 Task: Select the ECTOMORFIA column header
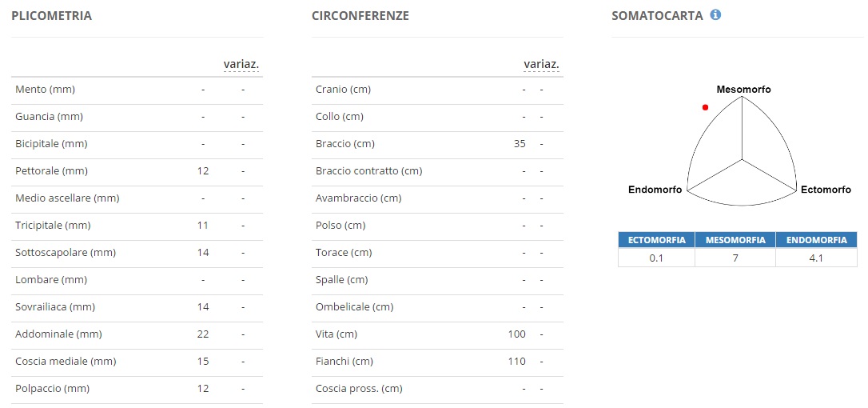656,240
